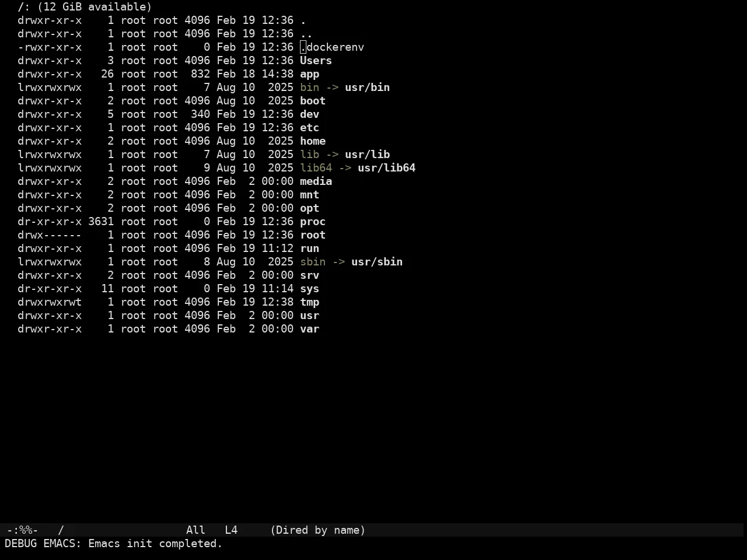The image size is (747, 560).
Task: Open the app directory entry
Action: (309, 74)
